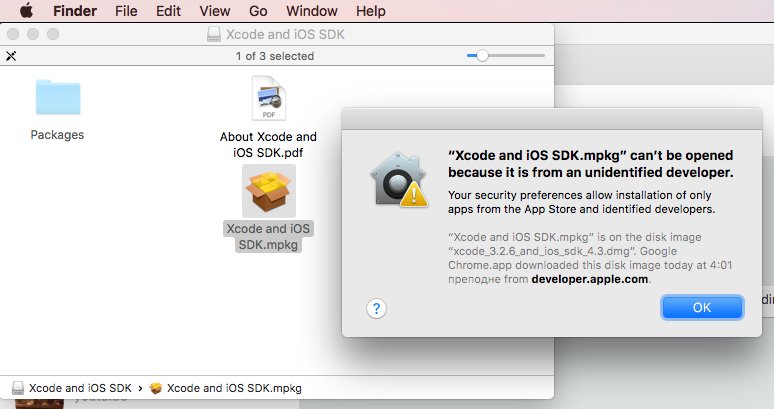Open the Go menu
The height and width of the screenshot is (409, 774).
[x=258, y=11]
